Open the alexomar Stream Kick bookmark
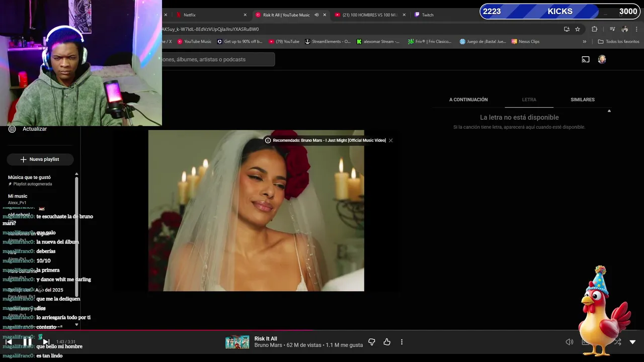This screenshot has width=644, height=362. click(378, 42)
